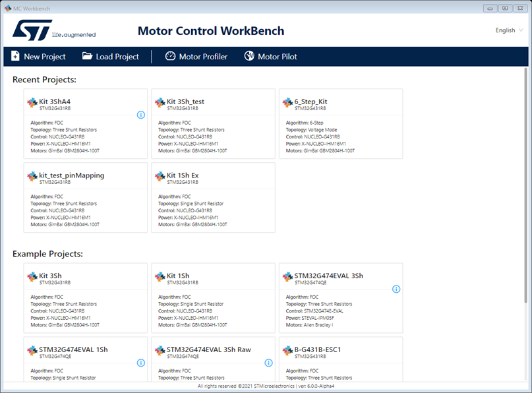Open example STM32G474EVAL 3Sh Raw title
Viewport: 532px width, 393px height.
tap(209, 349)
